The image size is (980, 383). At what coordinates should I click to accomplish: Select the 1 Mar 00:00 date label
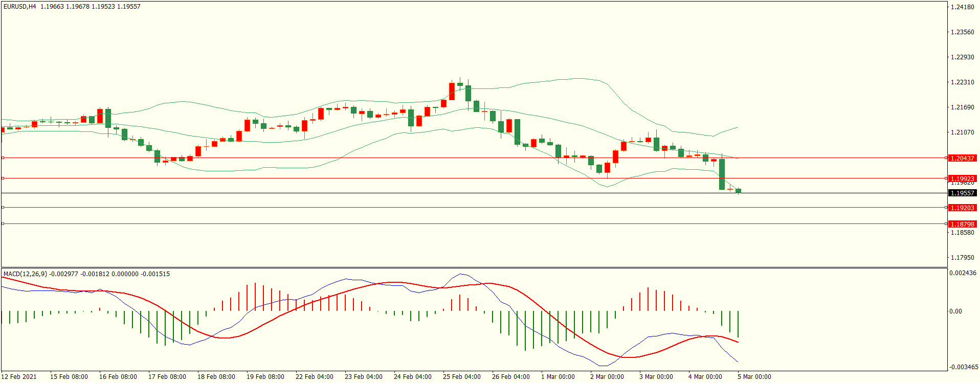[558, 377]
